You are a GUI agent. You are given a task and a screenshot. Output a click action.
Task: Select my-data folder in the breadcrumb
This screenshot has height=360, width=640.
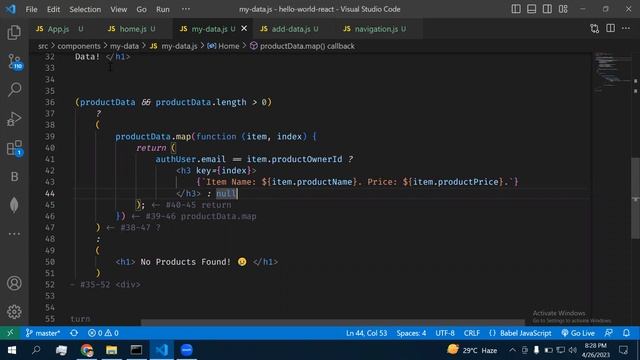coord(124,46)
